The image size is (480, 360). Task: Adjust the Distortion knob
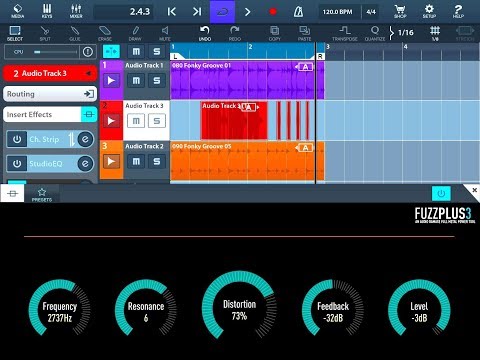tap(239, 305)
